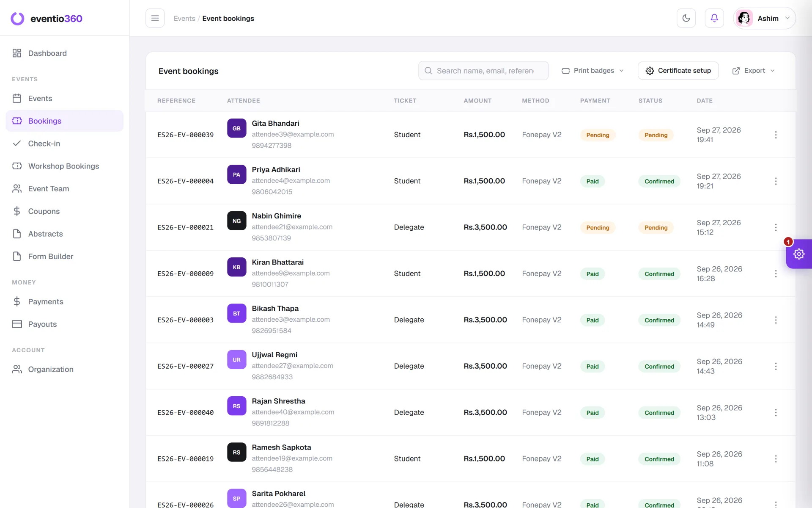This screenshot has width=812, height=508.
Task: Go to Events in sidebar
Action: (x=64, y=99)
